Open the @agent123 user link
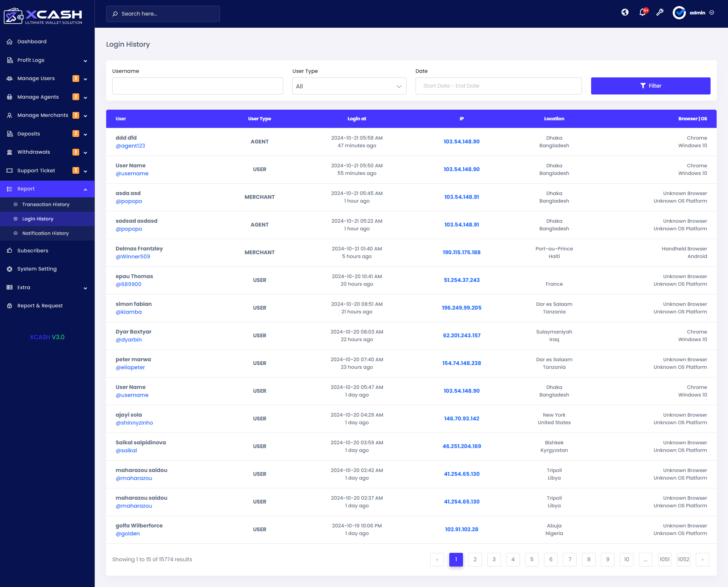This screenshot has width=728, height=587. 130,146
